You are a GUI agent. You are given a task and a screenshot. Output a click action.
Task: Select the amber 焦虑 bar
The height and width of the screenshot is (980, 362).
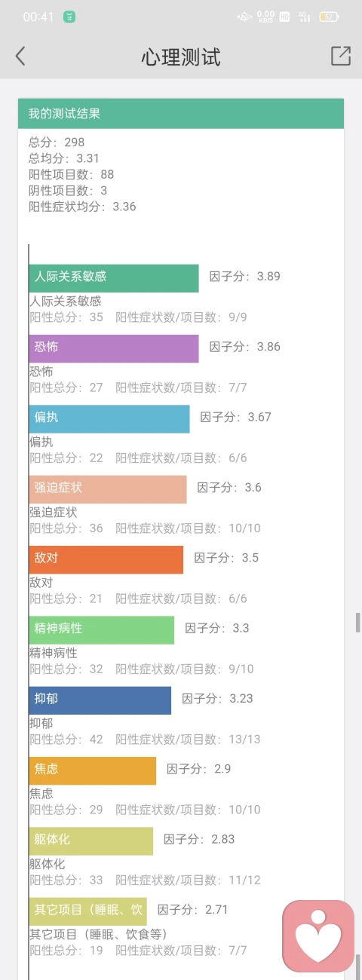[x=93, y=770]
